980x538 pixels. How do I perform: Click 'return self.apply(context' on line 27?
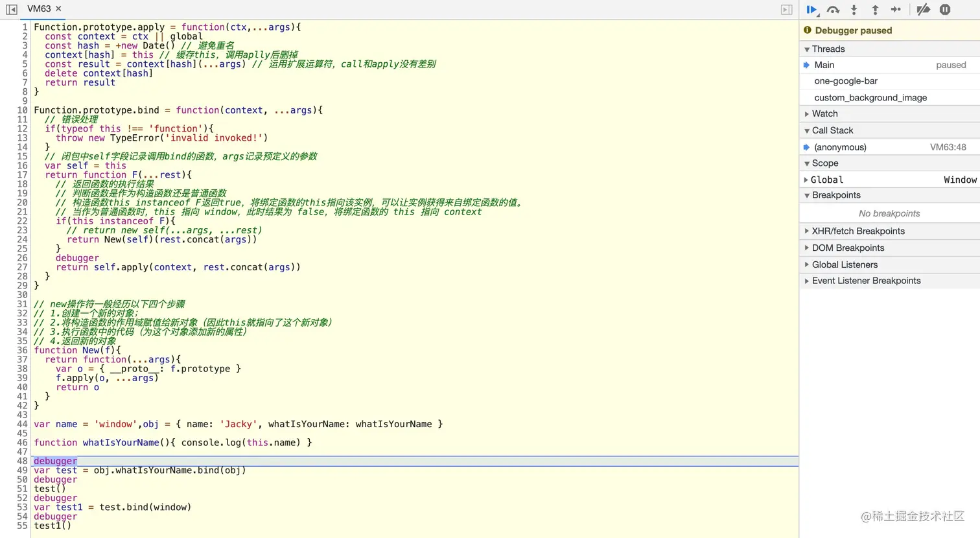[124, 267]
